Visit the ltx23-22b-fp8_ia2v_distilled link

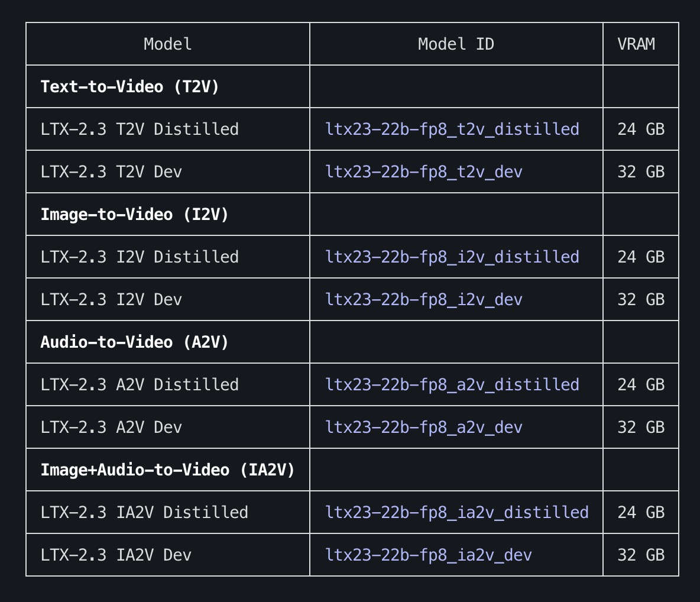[456, 512]
